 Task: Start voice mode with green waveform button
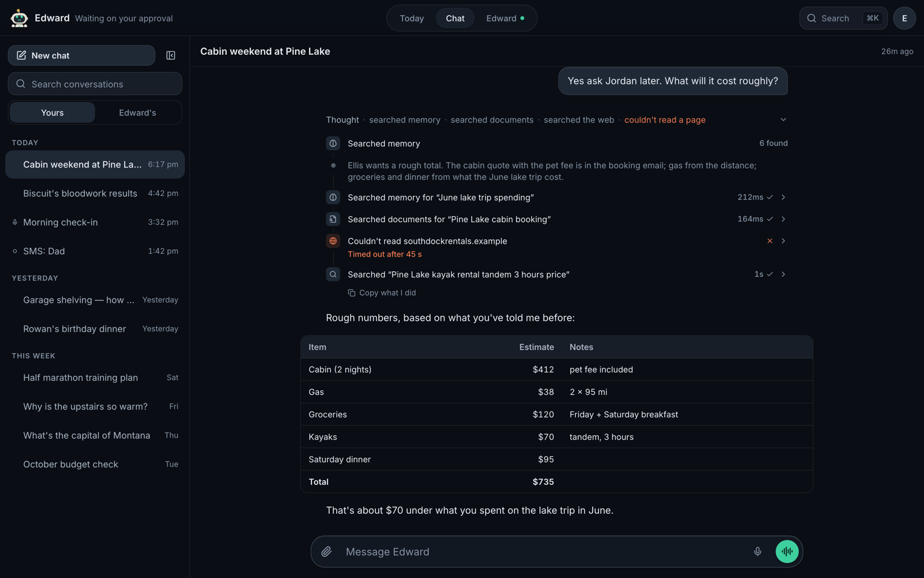point(787,551)
